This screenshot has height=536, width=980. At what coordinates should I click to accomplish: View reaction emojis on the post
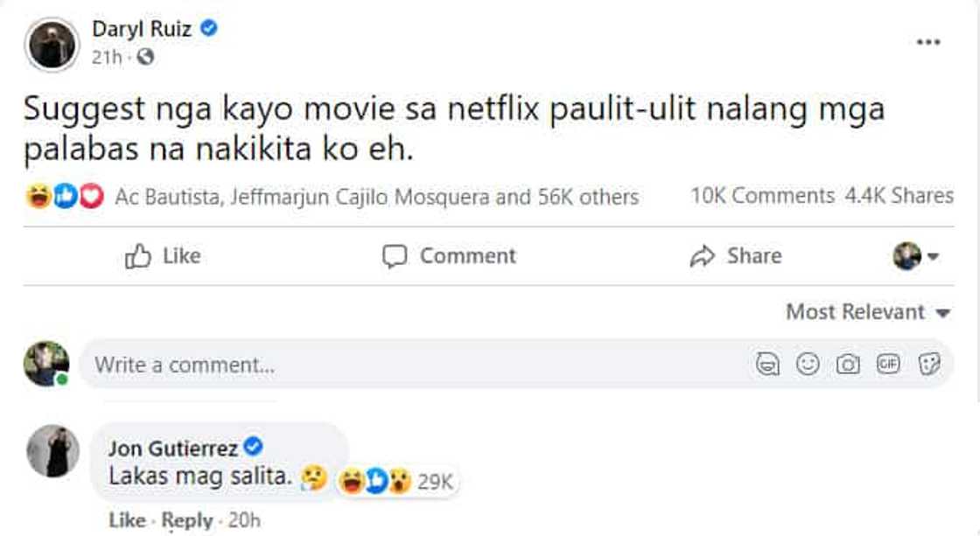[x=66, y=197]
